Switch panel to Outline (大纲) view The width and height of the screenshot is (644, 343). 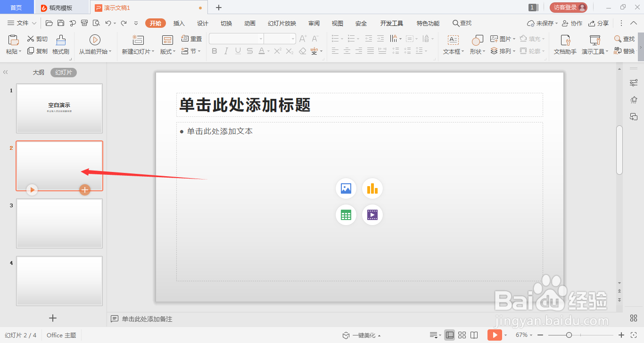coord(39,73)
